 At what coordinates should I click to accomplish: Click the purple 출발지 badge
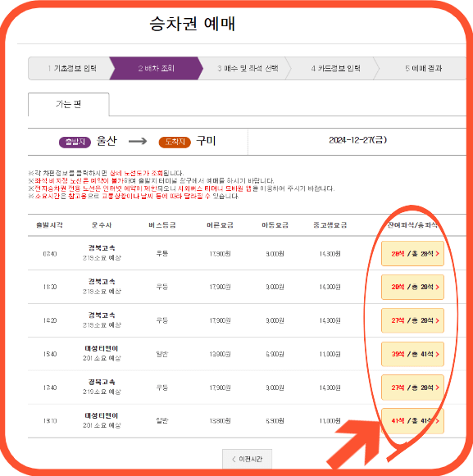click(75, 142)
